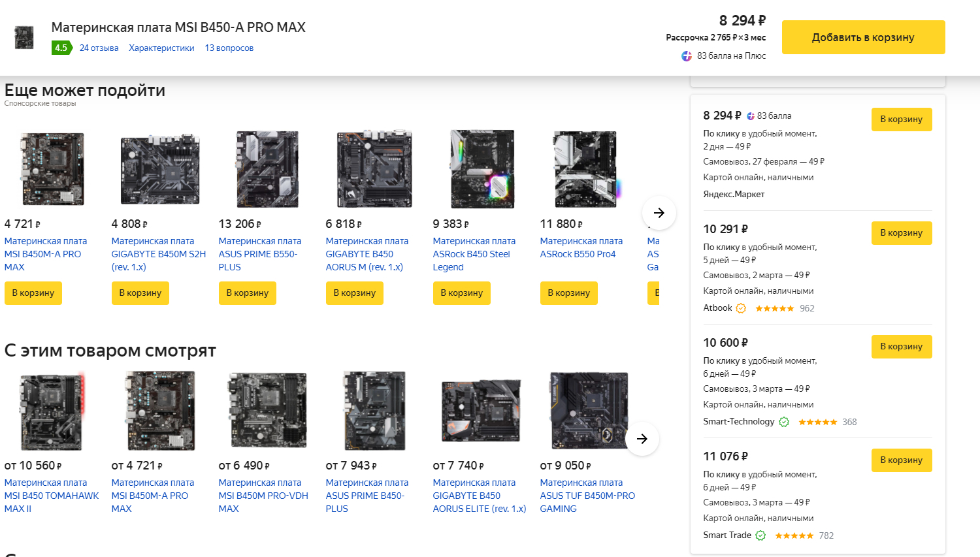Open MSI B450M PRO-VDH MAX title link
Viewport: 980px width, 557px height.
pyautogui.click(x=263, y=496)
